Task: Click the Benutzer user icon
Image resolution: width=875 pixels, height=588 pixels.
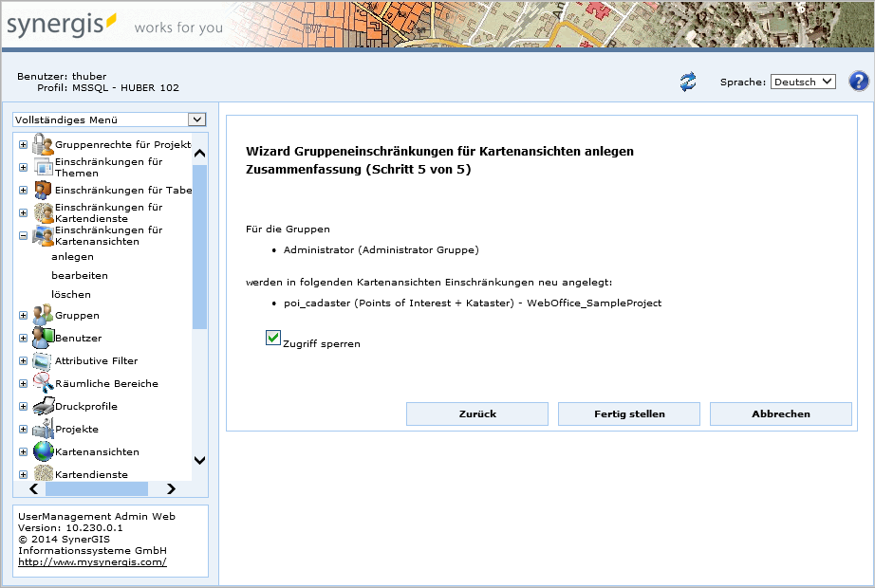Action: (x=43, y=338)
